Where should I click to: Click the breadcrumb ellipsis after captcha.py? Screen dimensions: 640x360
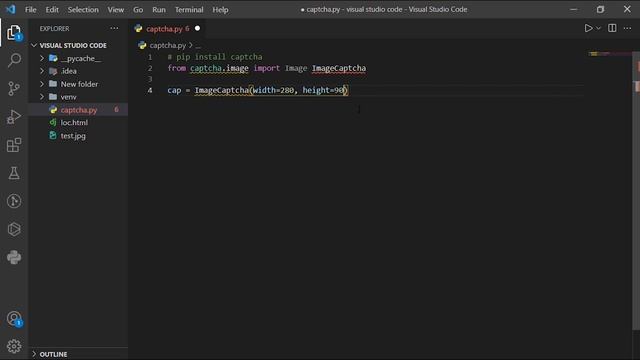[198, 46]
